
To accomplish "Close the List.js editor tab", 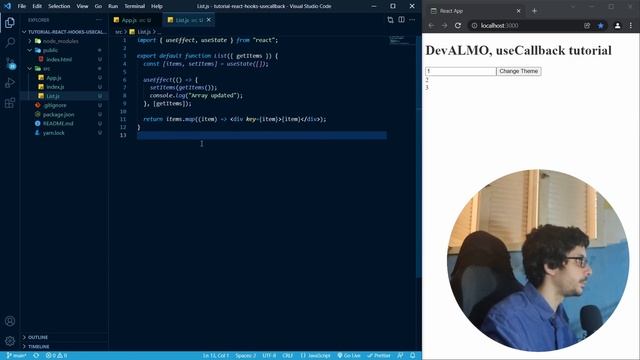I will click(x=209, y=20).
